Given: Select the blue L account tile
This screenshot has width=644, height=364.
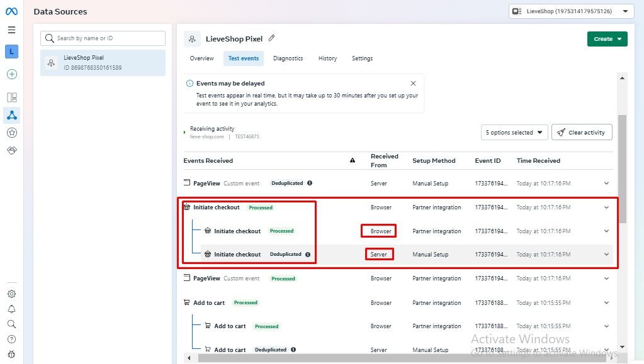Looking at the screenshot, I should point(11,52).
